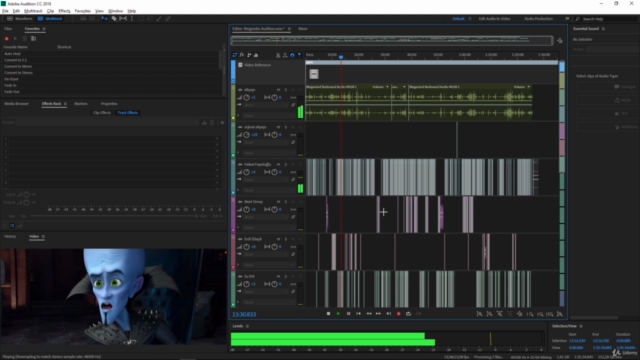Show the Effects (fx) track view
The width and height of the screenshot is (640, 360).
(x=242, y=55)
